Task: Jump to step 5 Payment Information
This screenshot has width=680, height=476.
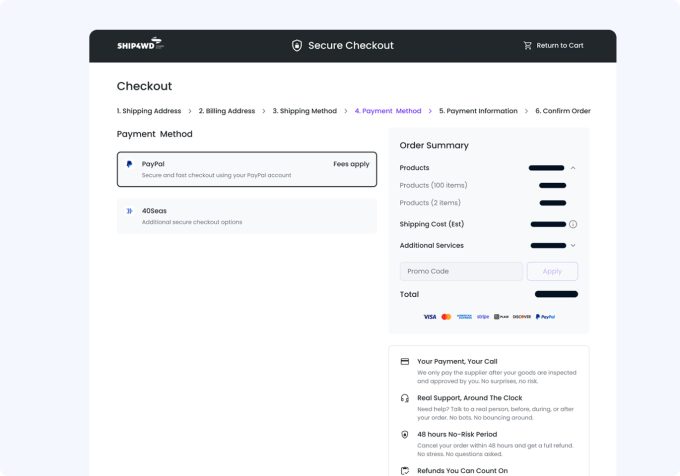Action: coord(478,111)
